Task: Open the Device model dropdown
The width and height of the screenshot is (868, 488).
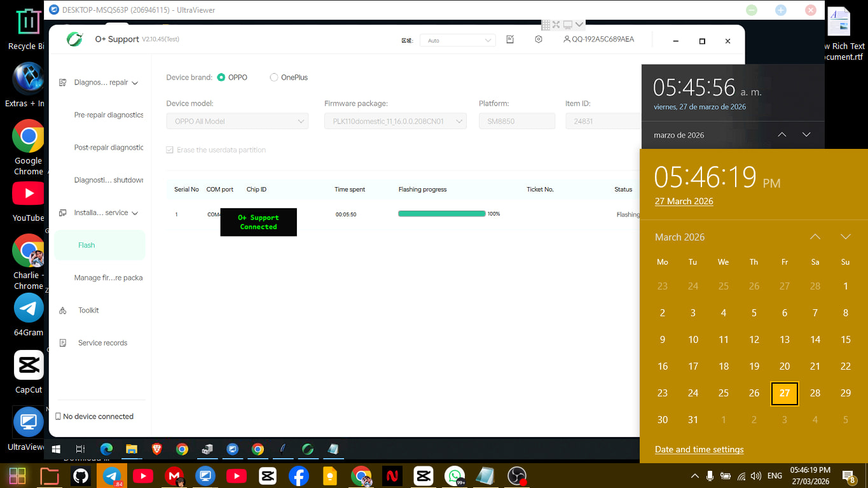Action: click(237, 122)
